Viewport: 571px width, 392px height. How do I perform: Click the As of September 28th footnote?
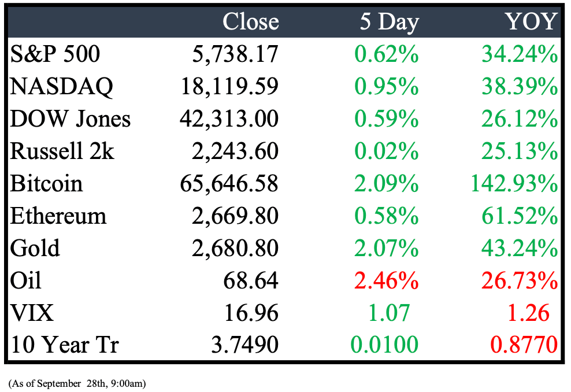[x=77, y=383]
